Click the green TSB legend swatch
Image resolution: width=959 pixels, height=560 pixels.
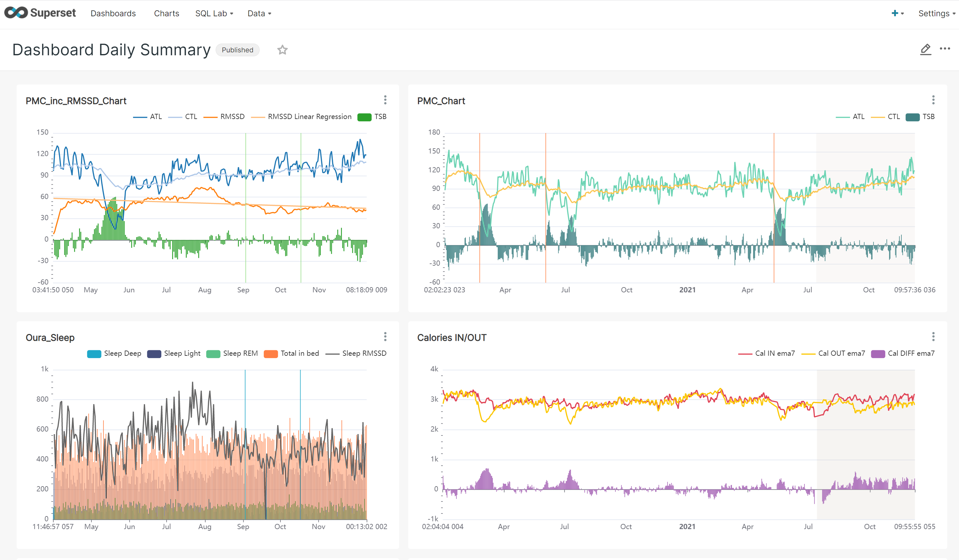(364, 117)
